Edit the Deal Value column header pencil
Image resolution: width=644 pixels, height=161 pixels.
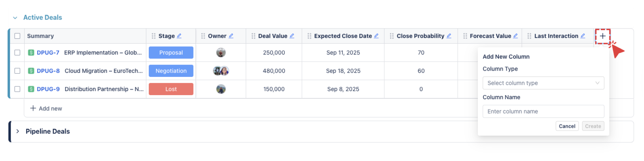[292, 36]
